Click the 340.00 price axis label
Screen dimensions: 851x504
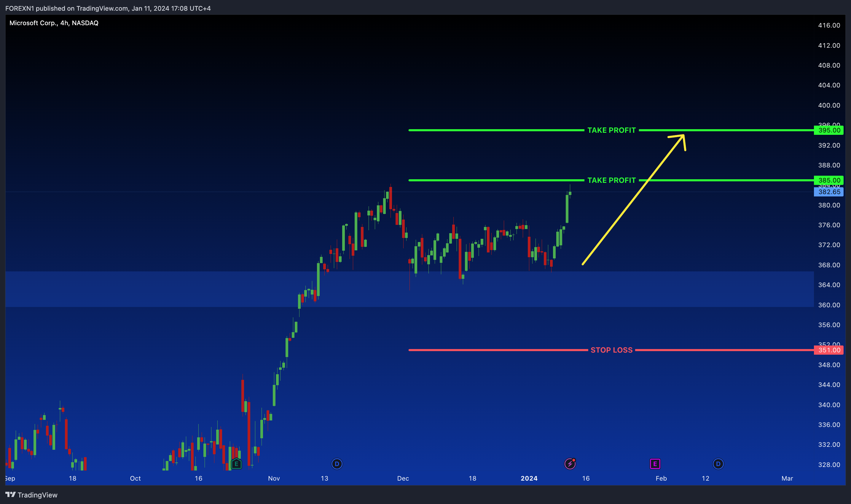(x=829, y=405)
